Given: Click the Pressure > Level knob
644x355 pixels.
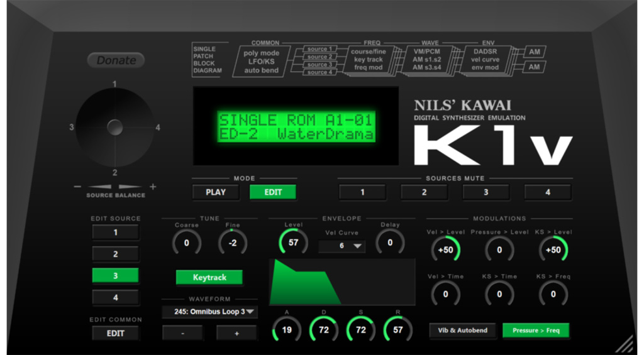Looking at the screenshot, I should 499,250.
